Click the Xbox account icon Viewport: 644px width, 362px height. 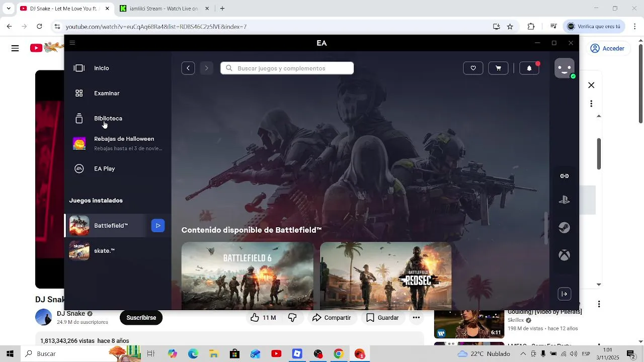565,255
